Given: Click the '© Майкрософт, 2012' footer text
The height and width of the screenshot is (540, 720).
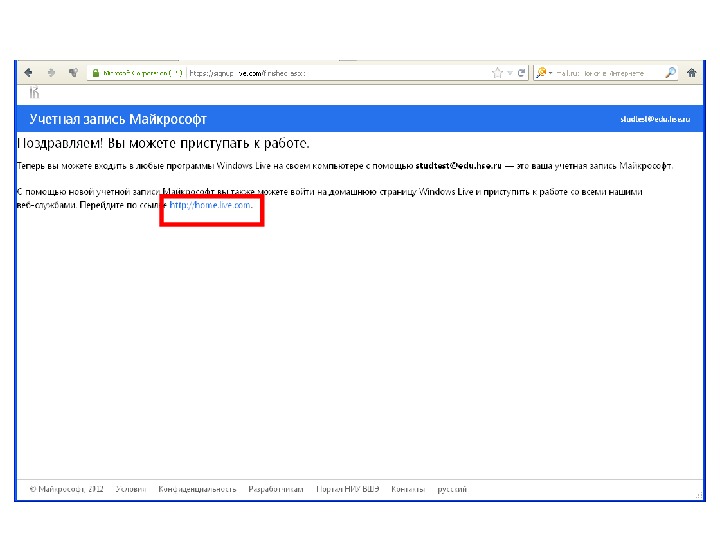Looking at the screenshot, I should point(66,489).
